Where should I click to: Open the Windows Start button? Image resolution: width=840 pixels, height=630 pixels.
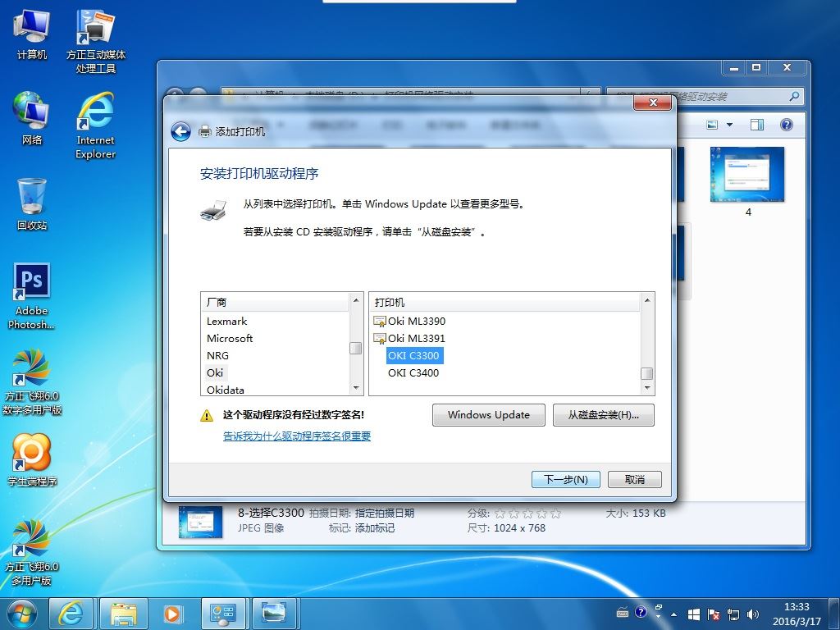tap(22, 614)
